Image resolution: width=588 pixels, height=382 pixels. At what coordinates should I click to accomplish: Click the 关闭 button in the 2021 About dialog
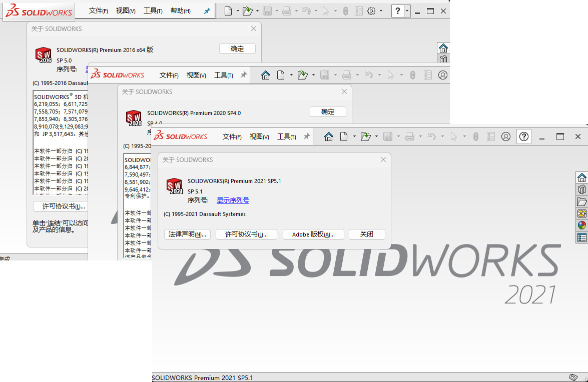(x=367, y=234)
